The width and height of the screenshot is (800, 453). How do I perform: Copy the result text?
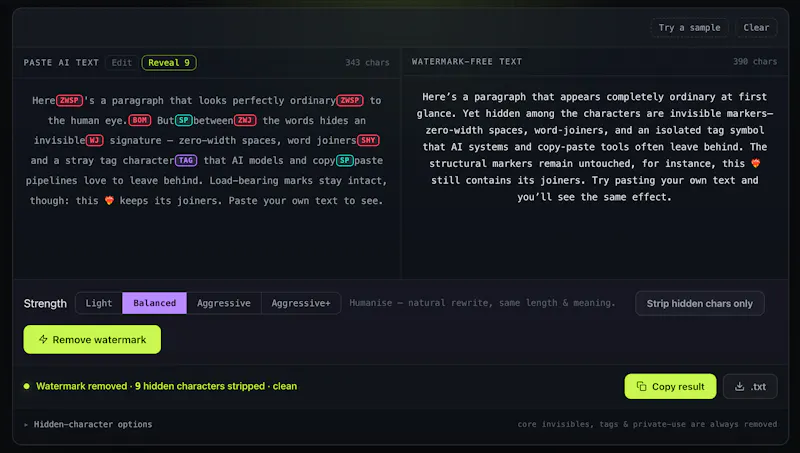coord(670,386)
